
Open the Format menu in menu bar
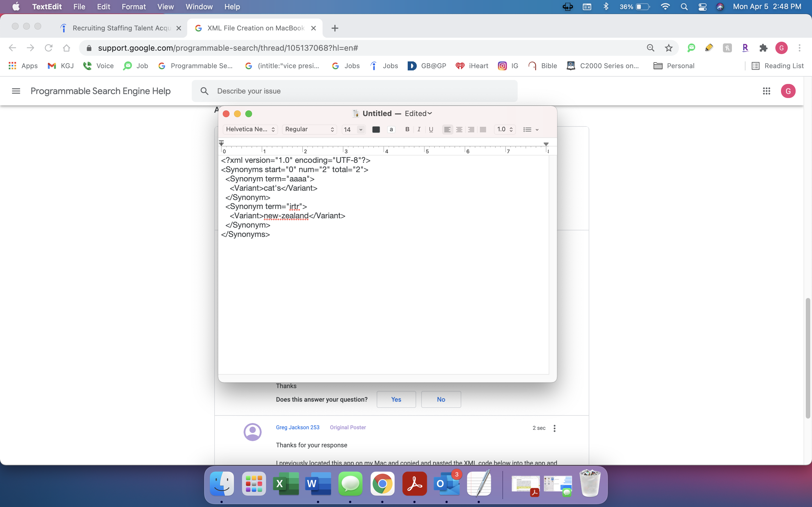pos(134,7)
